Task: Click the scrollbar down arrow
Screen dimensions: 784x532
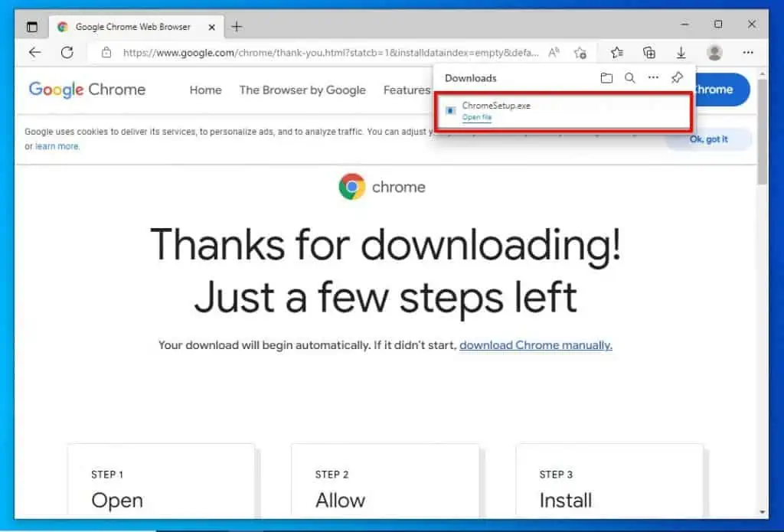Action: coord(762,512)
